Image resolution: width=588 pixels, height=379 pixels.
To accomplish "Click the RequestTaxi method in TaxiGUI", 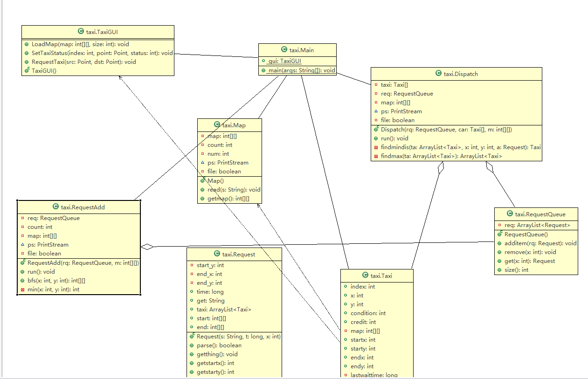I will click(84, 62).
